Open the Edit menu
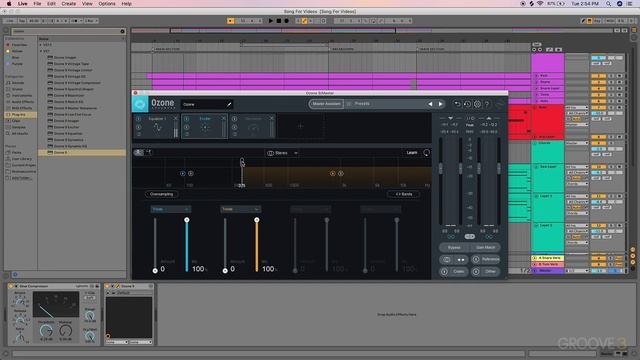Viewport: 640px width, 360px height. pyautogui.click(x=51, y=4)
